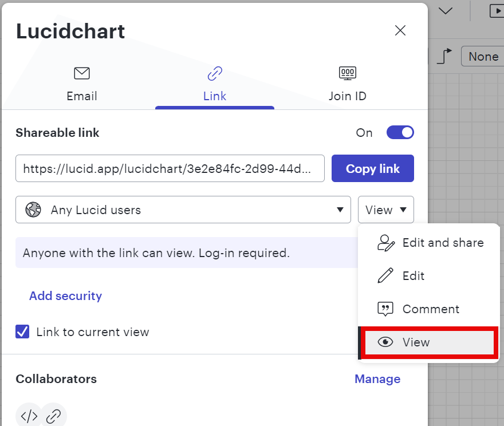Open the Join ID tab
This screenshot has height=426, width=504.
tap(347, 84)
